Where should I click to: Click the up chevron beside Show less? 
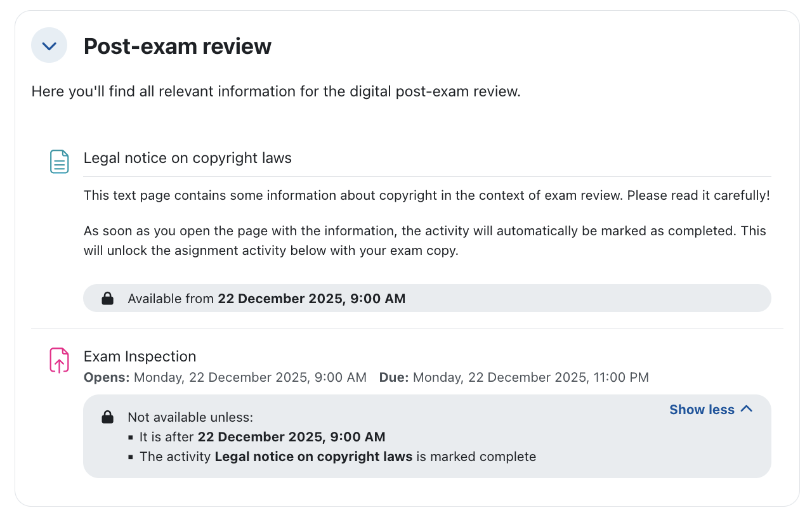747,409
